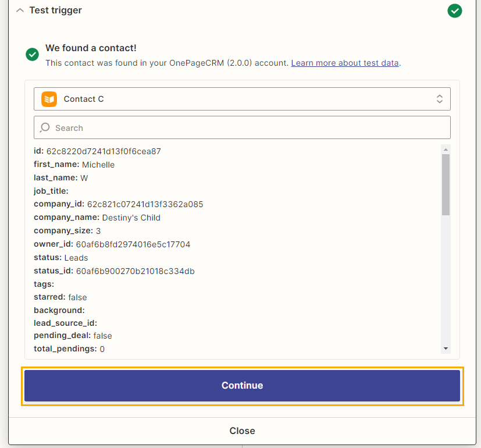Select the owner_id field row

point(112,244)
